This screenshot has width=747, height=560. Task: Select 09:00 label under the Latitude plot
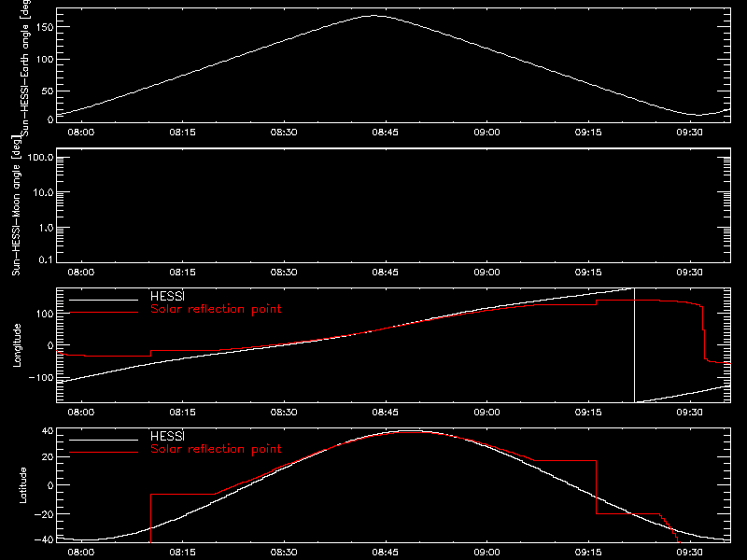486,553
